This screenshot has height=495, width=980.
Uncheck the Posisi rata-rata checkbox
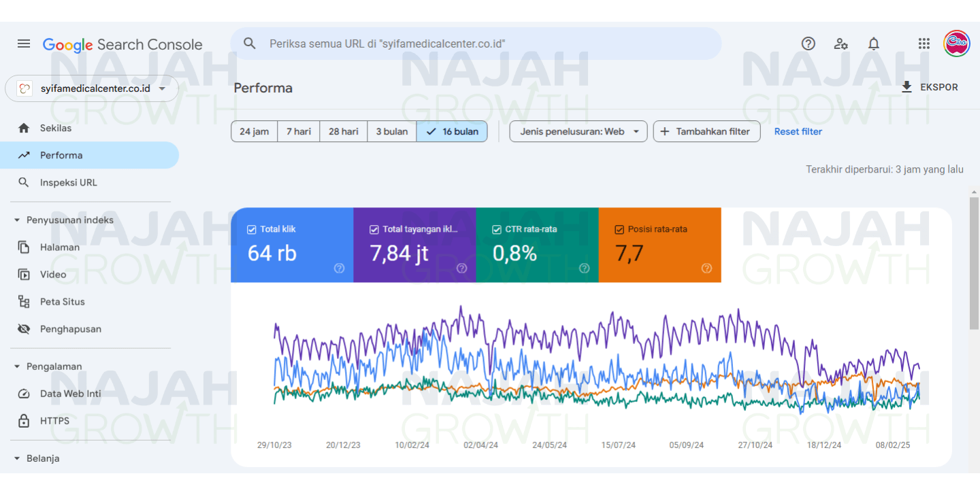619,229
